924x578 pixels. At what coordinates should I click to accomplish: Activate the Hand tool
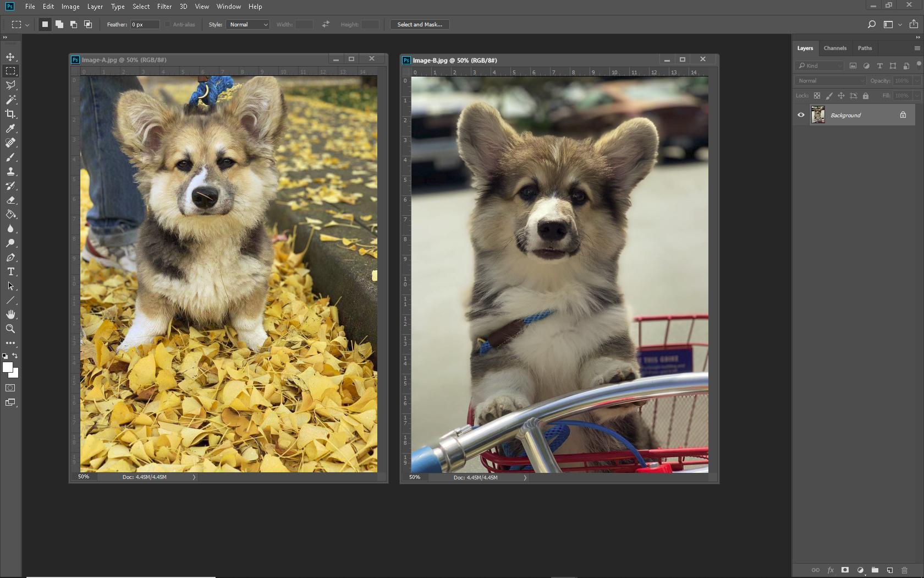[x=10, y=314]
